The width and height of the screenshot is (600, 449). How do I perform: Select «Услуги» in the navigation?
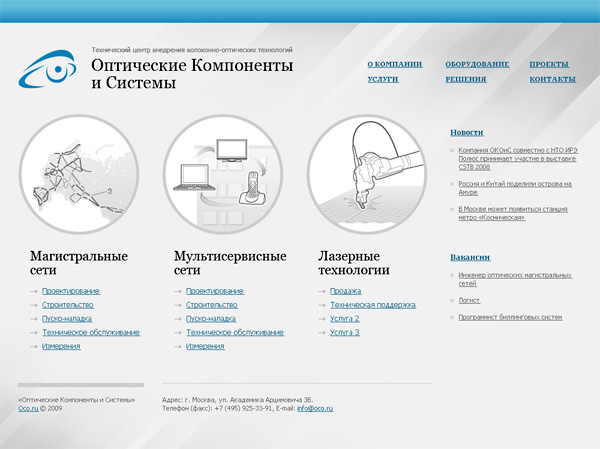click(383, 78)
